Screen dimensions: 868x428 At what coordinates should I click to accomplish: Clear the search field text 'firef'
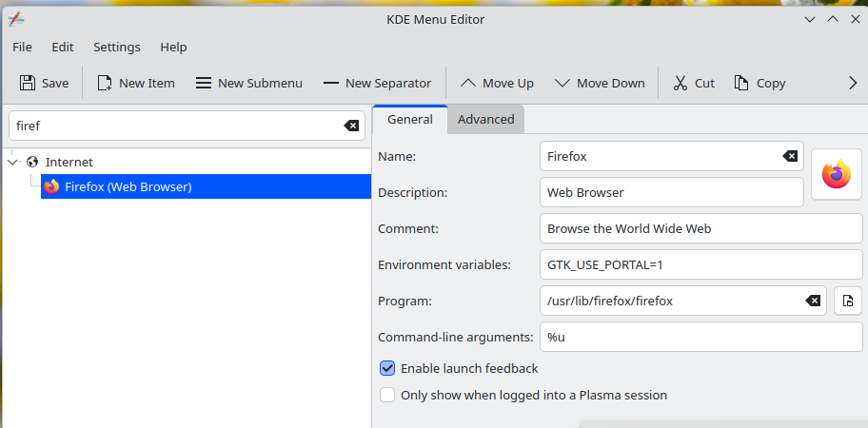pyautogui.click(x=351, y=126)
